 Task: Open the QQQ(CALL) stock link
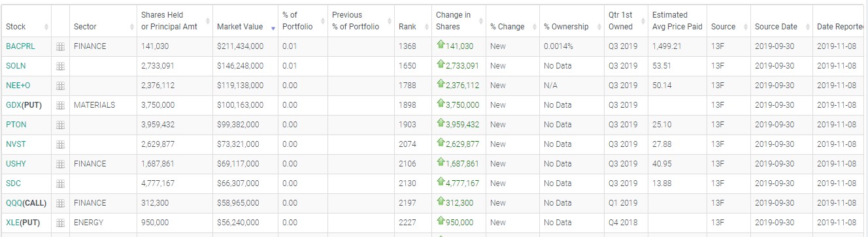(26, 203)
